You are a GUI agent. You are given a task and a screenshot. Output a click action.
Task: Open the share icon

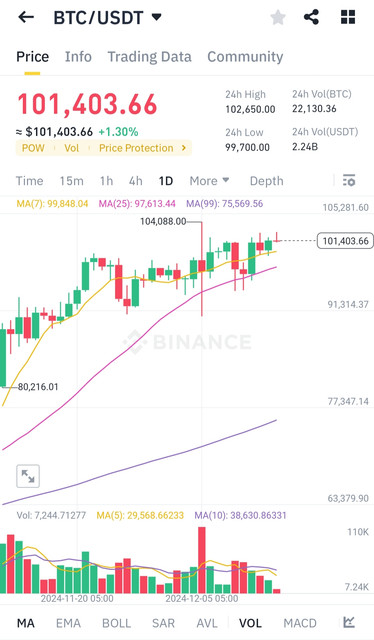point(311,17)
